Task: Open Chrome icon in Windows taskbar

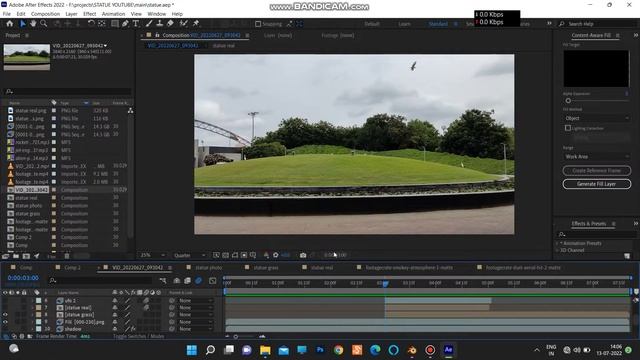Action: point(338,350)
